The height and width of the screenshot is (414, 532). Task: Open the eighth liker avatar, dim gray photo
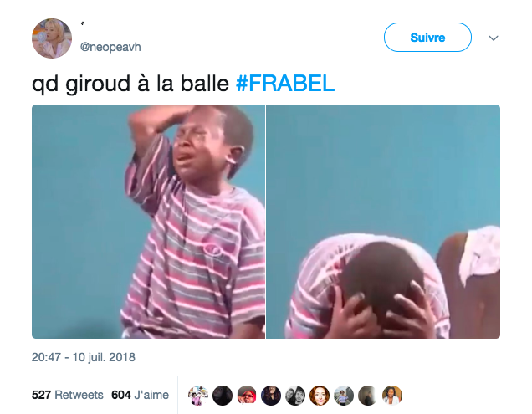pos(368,396)
